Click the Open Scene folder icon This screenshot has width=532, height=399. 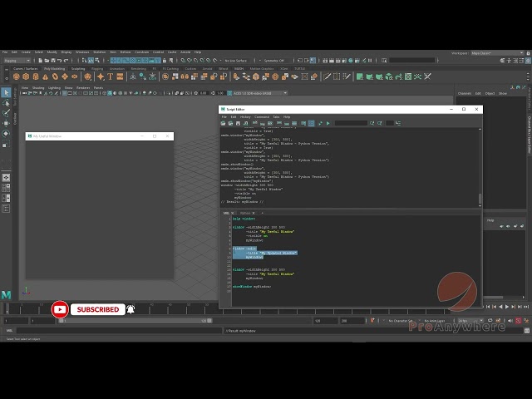click(x=47, y=61)
